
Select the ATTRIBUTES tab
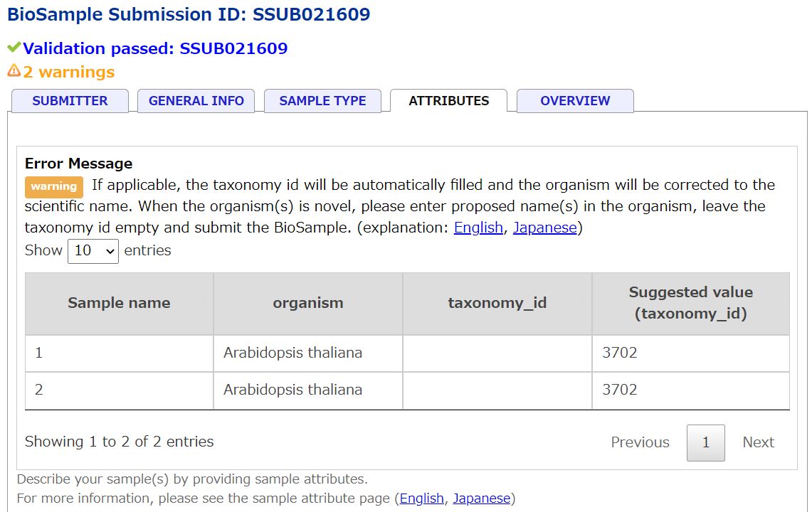coord(448,100)
